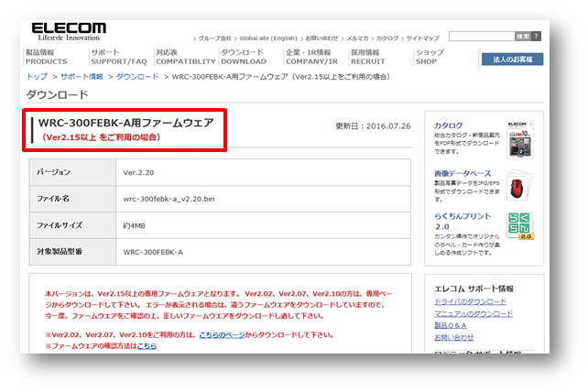This screenshot has height=392, width=588.
Task: Open the カタログ sidebar heading link
Action: pos(449,125)
